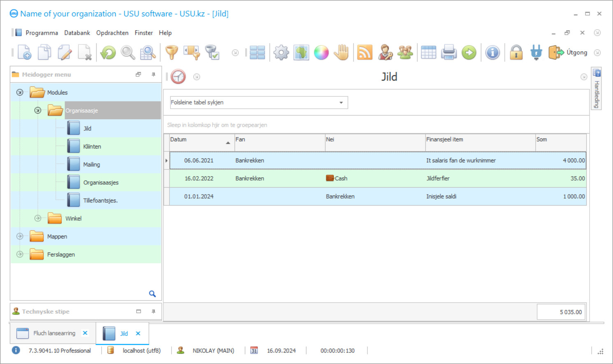Click the green export arrow icon
613x364 pixels.
(469, 53)
